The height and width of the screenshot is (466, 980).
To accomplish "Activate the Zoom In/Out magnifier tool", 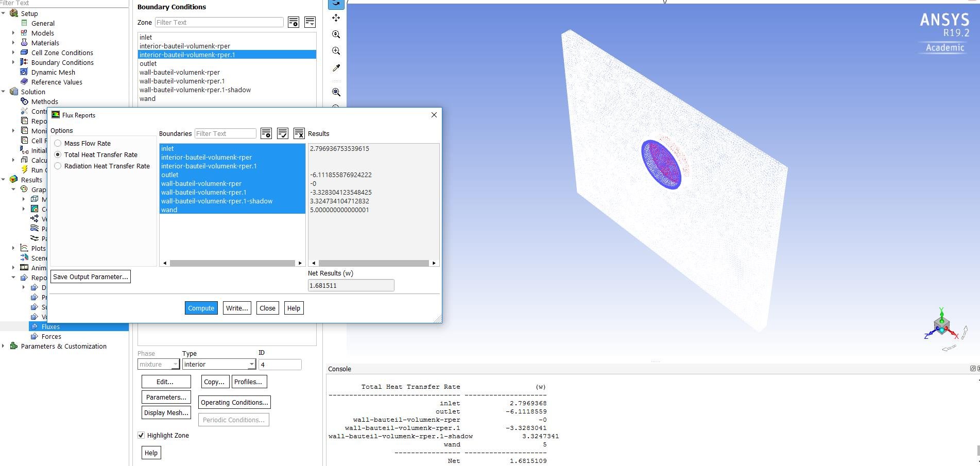I will coord(336,34).
